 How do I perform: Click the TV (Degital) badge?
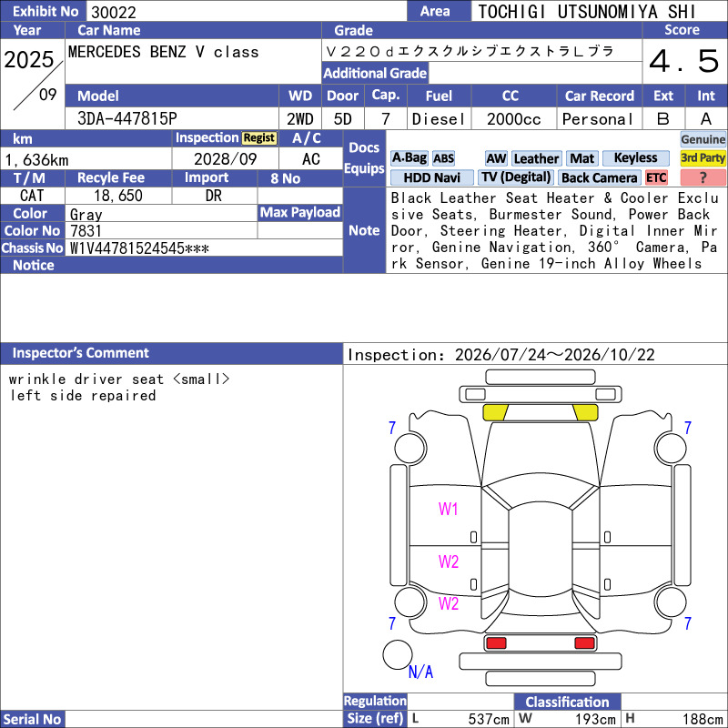click(516, 177)
